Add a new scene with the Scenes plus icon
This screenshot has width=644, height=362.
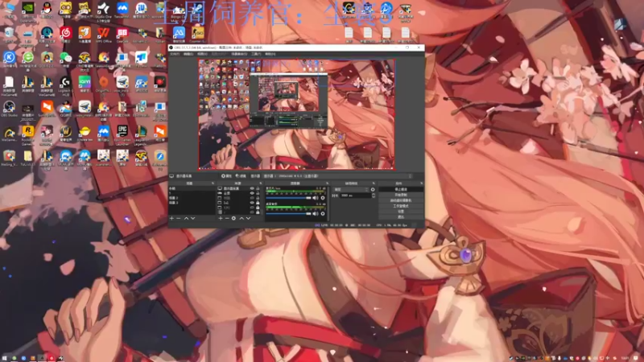[x=171, y=218]
